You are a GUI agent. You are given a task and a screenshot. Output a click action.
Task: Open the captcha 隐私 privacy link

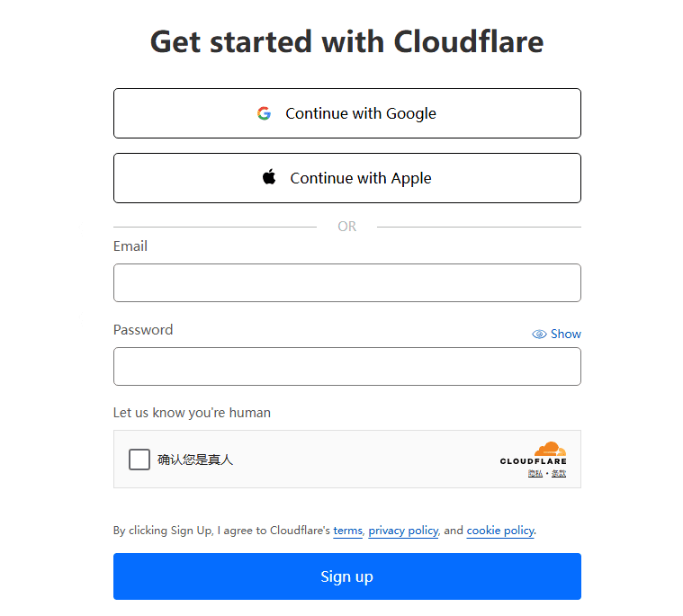535,473
